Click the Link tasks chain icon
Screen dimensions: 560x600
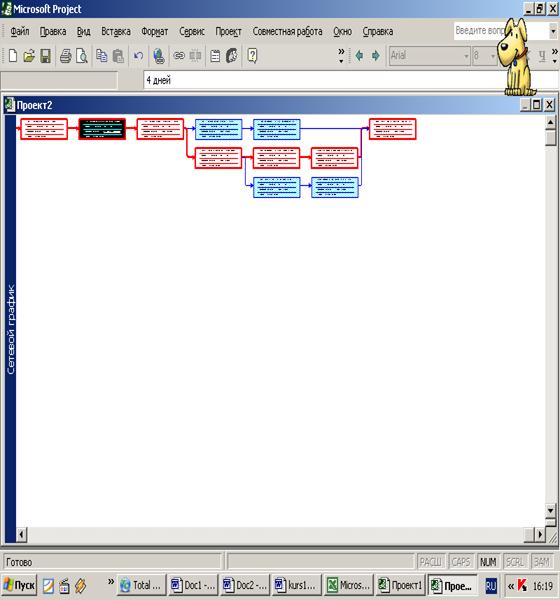click(179, 56)
